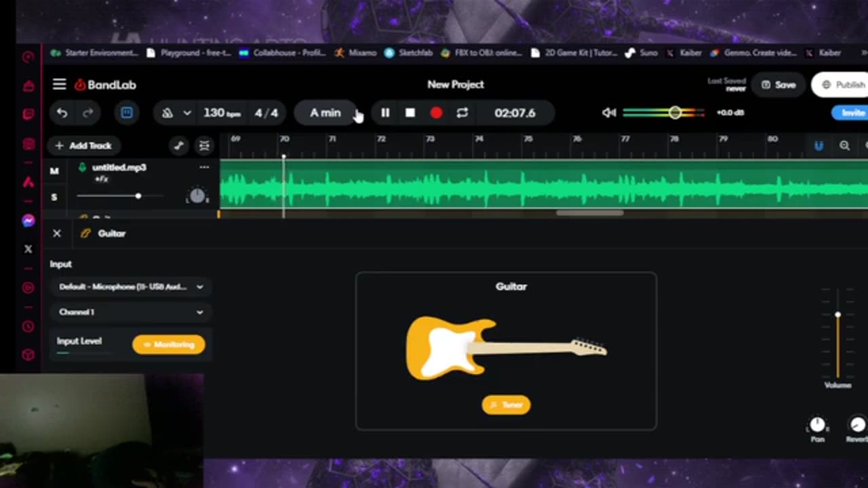Publish the project
Screen dimensions: 868x488
(841, 85)
